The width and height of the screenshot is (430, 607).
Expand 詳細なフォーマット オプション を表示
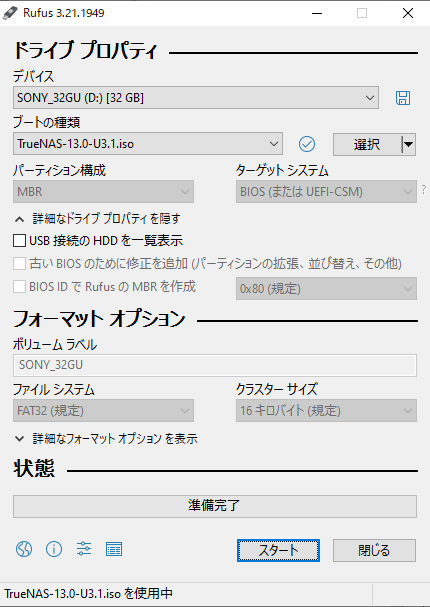point(106,439)
